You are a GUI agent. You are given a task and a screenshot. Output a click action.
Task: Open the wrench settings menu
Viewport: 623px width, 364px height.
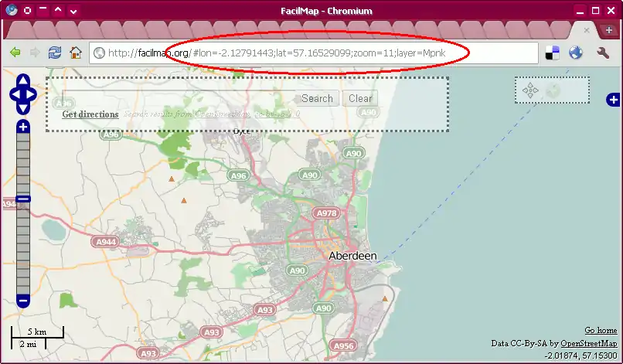[603, 53]
